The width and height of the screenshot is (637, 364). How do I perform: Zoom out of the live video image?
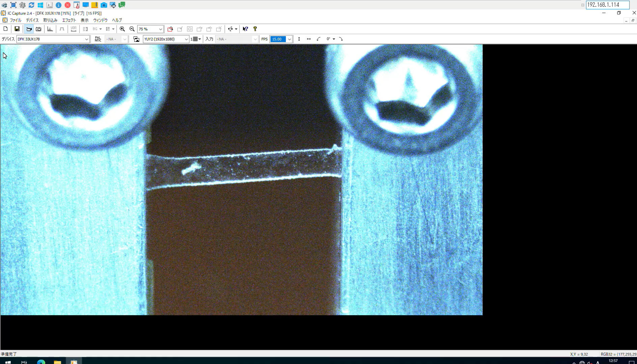[x=132, y=29]
